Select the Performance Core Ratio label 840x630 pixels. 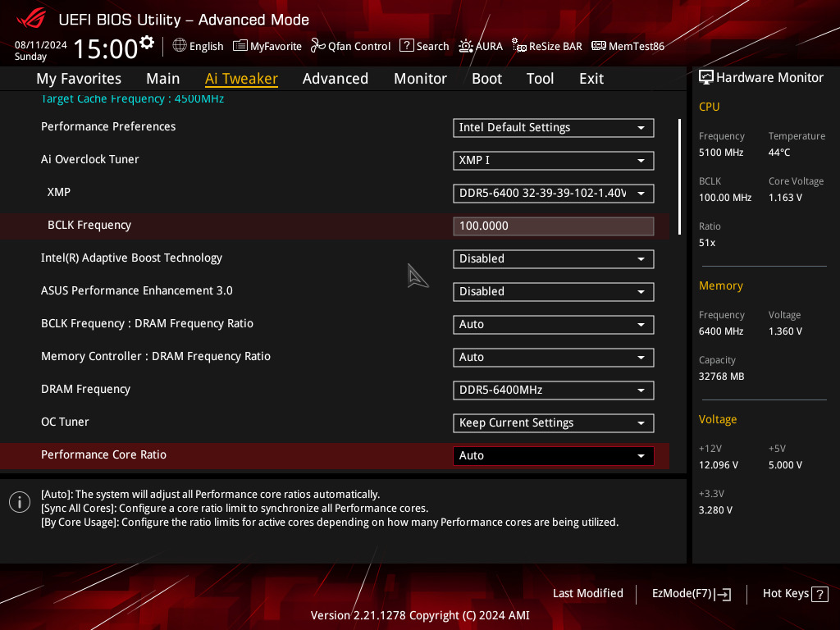click(x=103, y=454)
